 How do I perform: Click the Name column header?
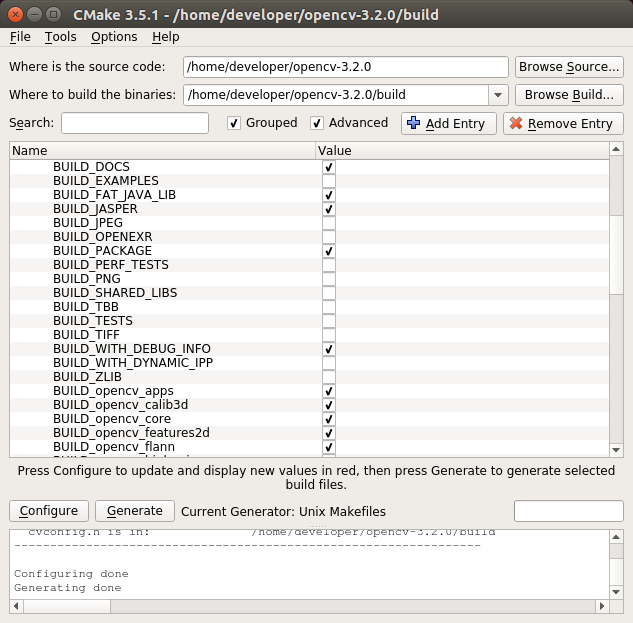(x=162, y=151)
